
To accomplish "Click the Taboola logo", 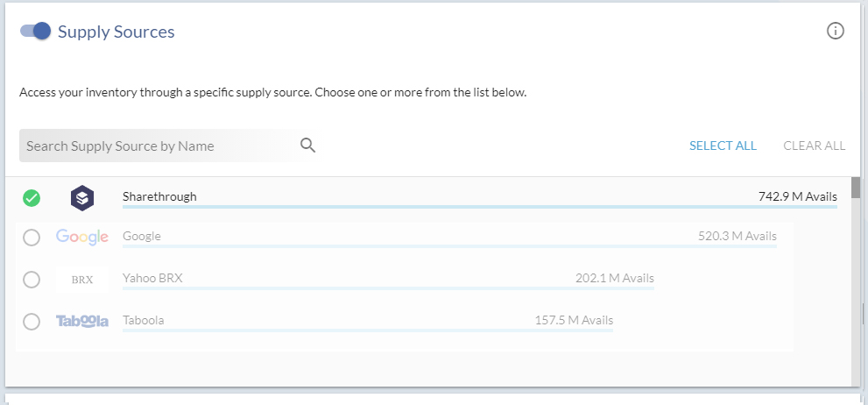I will (82, 322).
